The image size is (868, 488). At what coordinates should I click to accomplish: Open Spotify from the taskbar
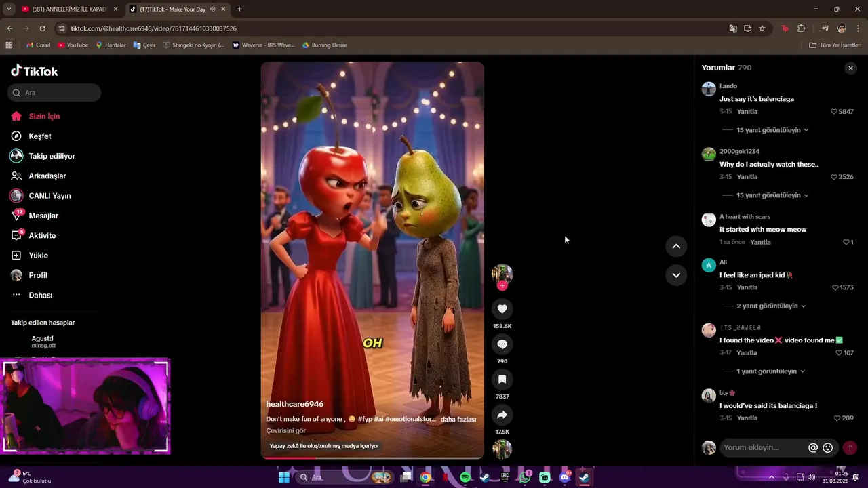click(x=465, y=477)
